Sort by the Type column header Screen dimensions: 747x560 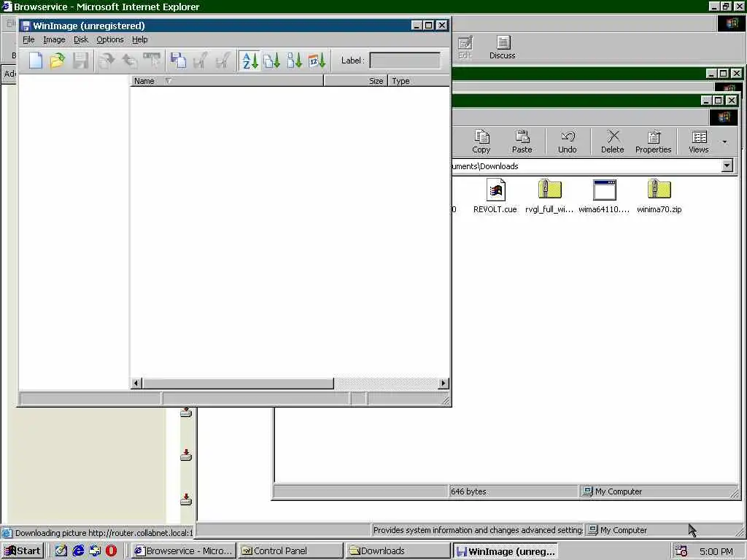coord(419,81)
